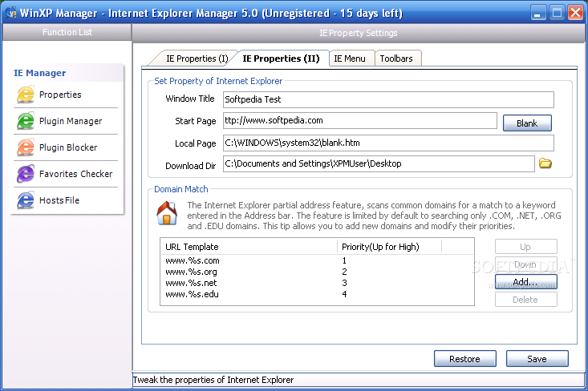Image resolution: width=588 pixels, height=391 pixels.
Task: Save the IE property settings
Action: click(537, 359)
